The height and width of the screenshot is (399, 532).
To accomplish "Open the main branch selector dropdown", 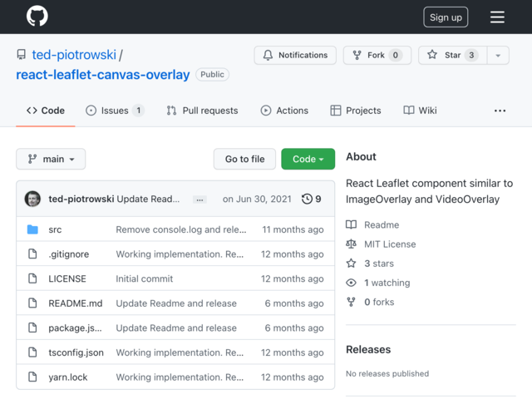I will 51,159.
